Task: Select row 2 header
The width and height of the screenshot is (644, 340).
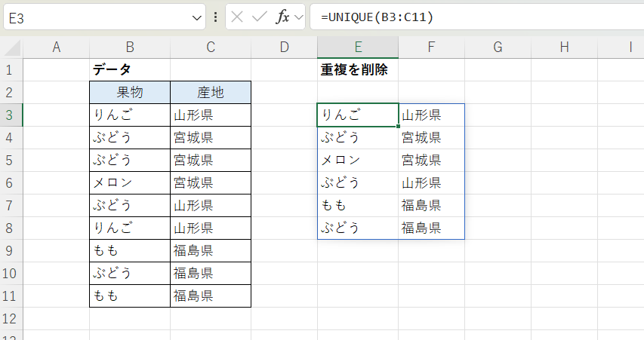Action: (11, 92)
